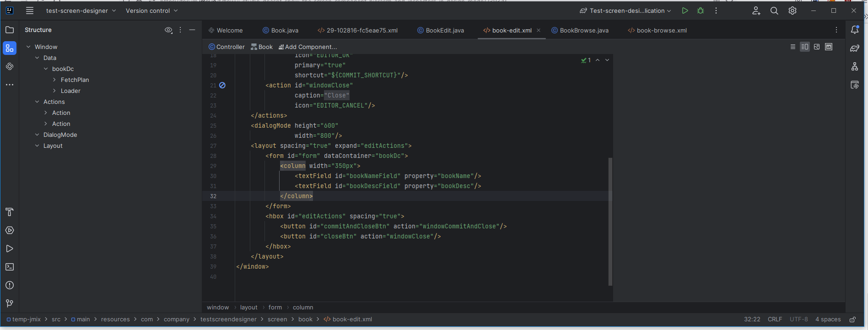Open the bottom tool icon in right sidebar
868x330 pixels.
click(x=855, y=85)
